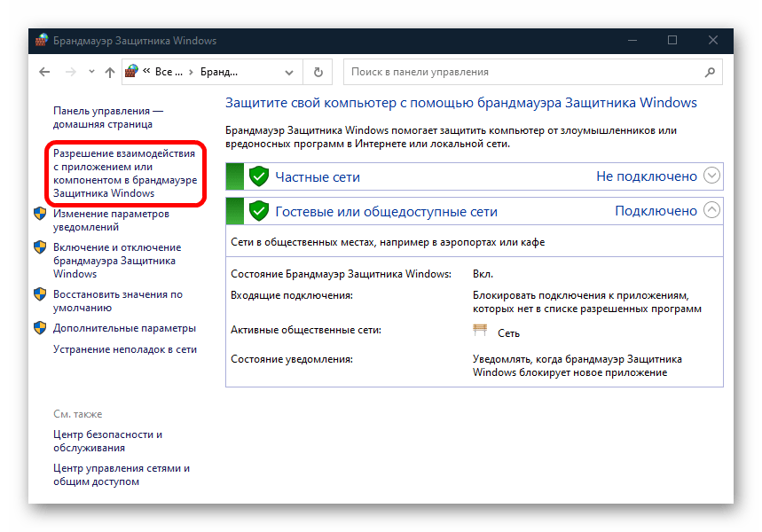The image size is (762, 532).
Task: Click 'Восстановить значения по умолчанию'
Action: click(118, 301)
